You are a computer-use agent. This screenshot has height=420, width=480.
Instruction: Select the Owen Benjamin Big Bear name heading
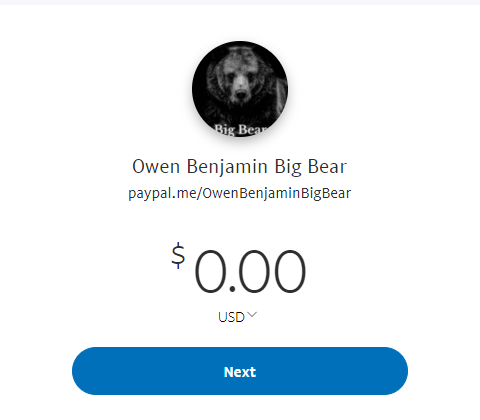(x=240, y=166)
